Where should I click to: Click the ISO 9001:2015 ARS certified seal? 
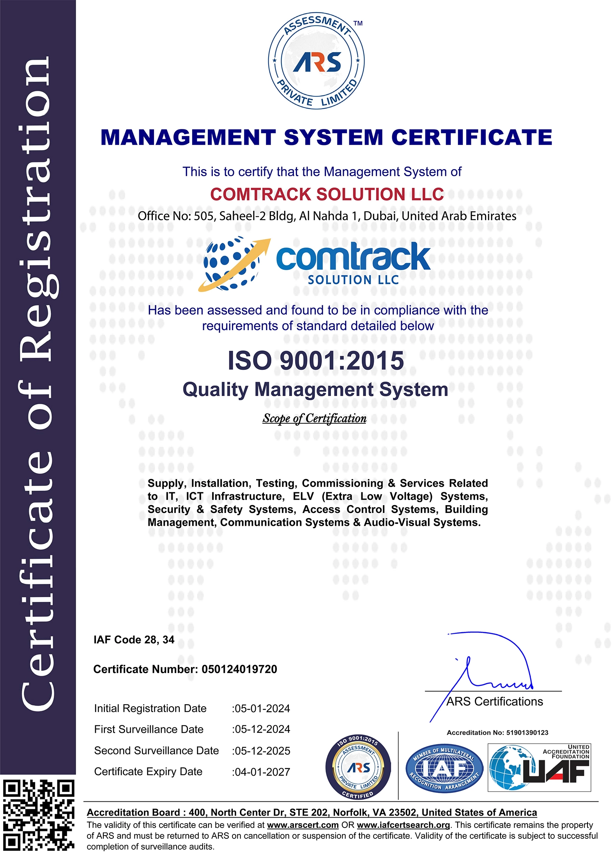click(358, 767)
